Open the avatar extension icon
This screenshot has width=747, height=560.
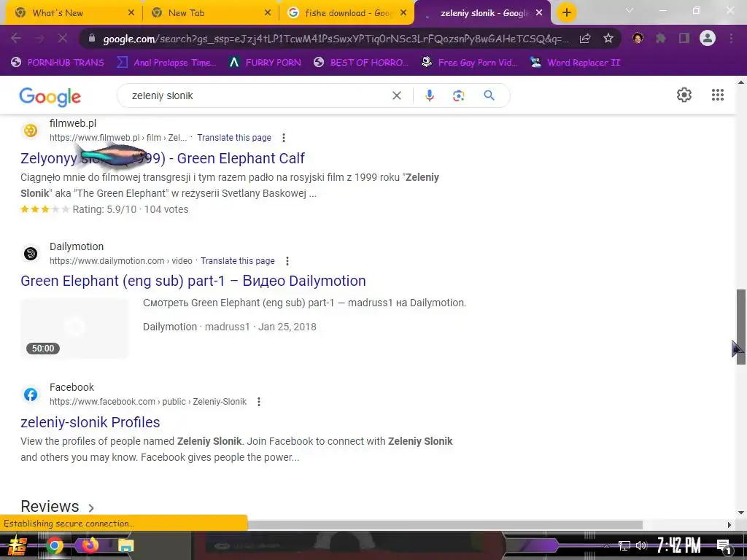(638, 38)
